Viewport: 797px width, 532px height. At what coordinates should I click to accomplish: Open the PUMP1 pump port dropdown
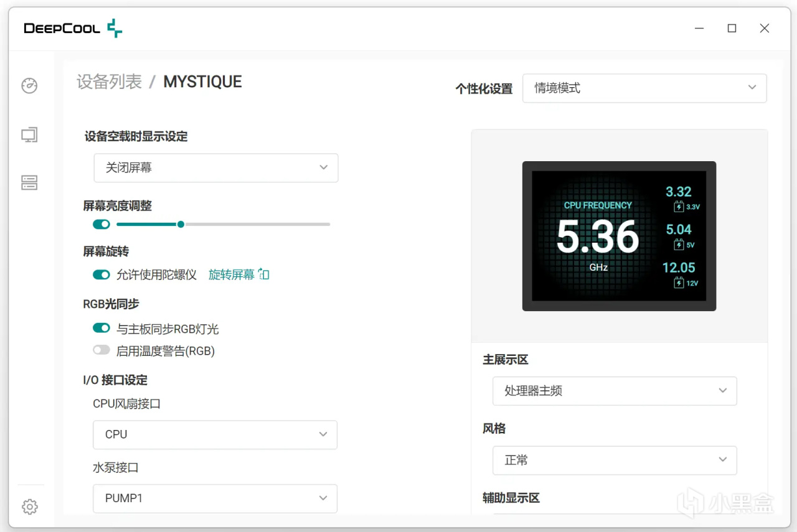coord(215,498)
